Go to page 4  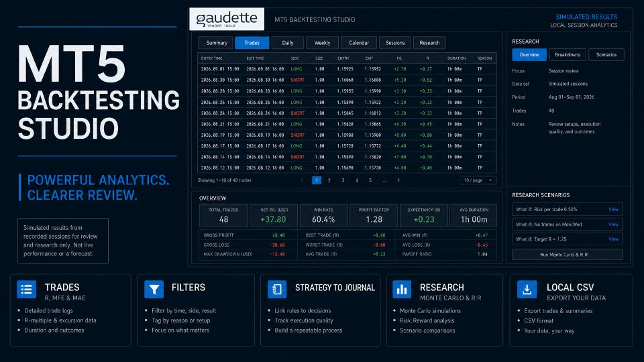(356, 180)
